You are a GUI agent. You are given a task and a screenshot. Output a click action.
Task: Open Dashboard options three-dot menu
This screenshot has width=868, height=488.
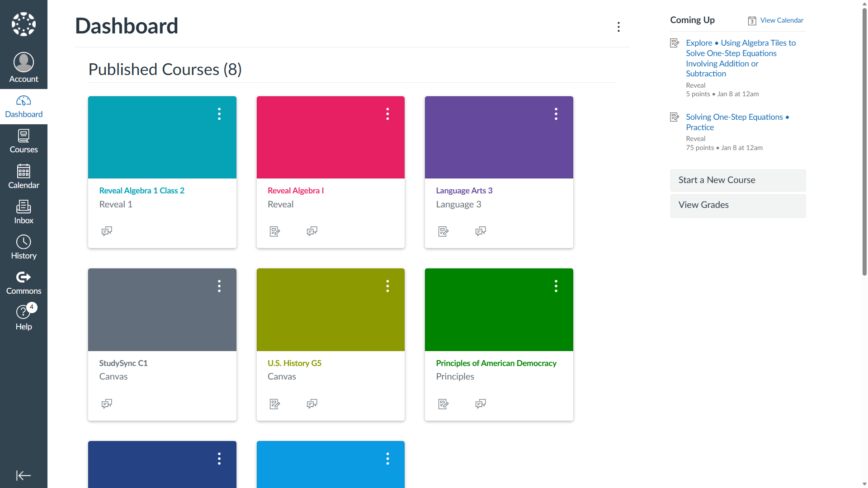pyautogui.click(x=618, y=27)
